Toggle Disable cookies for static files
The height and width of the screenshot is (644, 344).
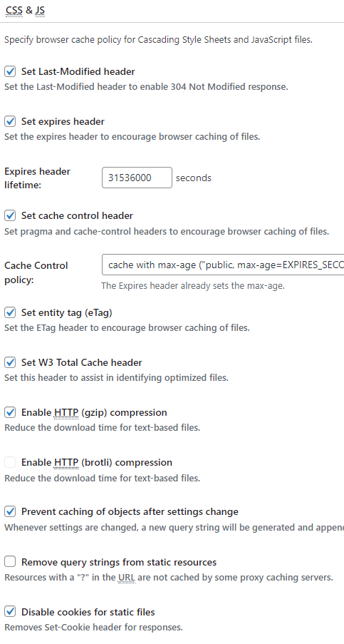[10, 612]
